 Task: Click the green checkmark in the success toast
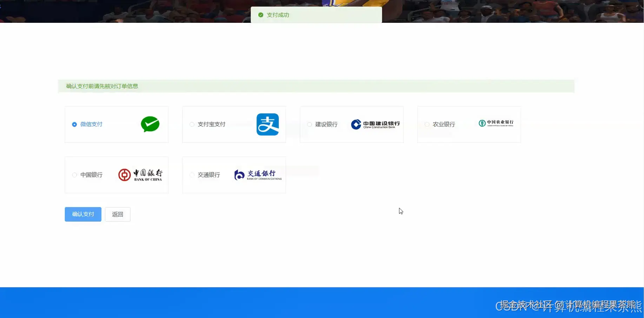coord(260,15)
